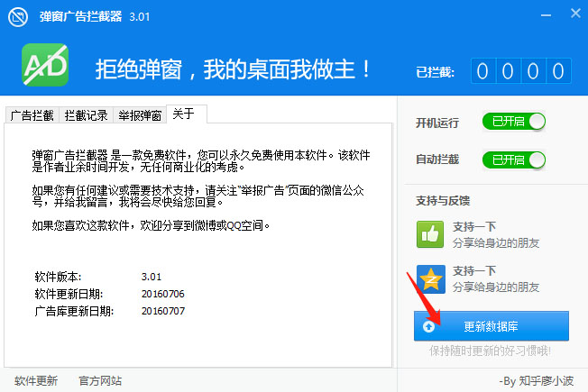Click the 更新数据库 button
Image resolution: width=588 pixels, height=392 pixels.
pyautogui.click(x=492, y=326)
